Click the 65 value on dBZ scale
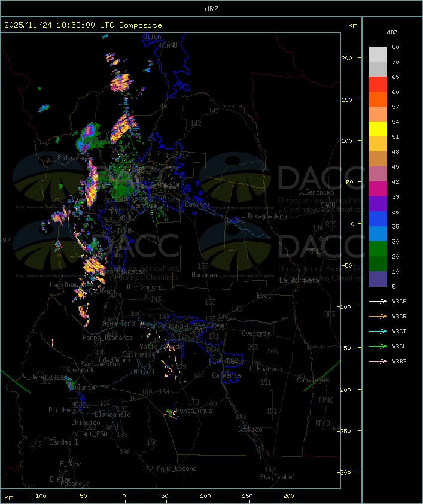This screenshot has height=504, width=423. [x=395, y=77]
